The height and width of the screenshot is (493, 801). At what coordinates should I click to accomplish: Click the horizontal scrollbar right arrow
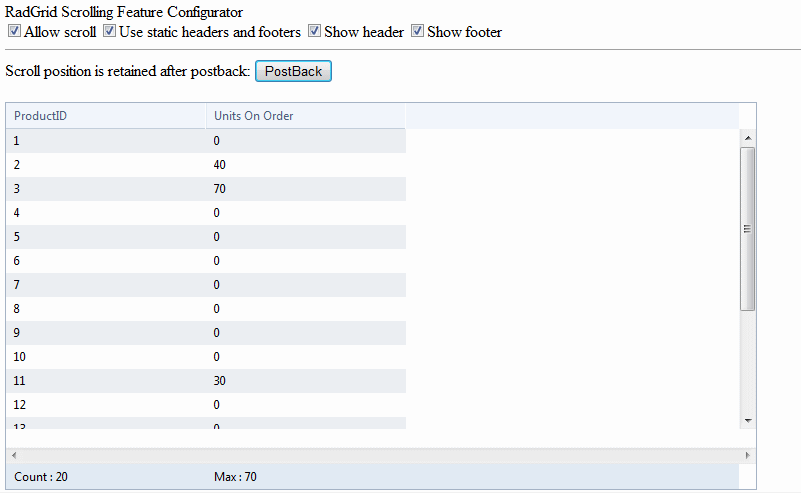[x=747, y=455]
